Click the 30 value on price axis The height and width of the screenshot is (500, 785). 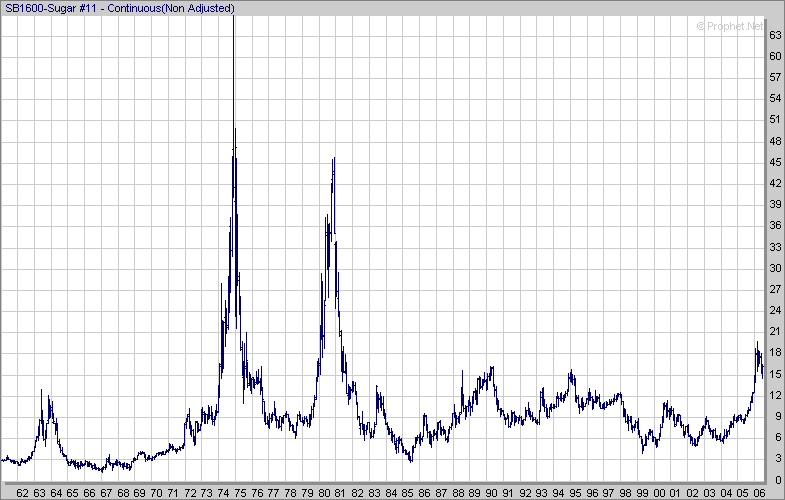click(x=774, y=268)
